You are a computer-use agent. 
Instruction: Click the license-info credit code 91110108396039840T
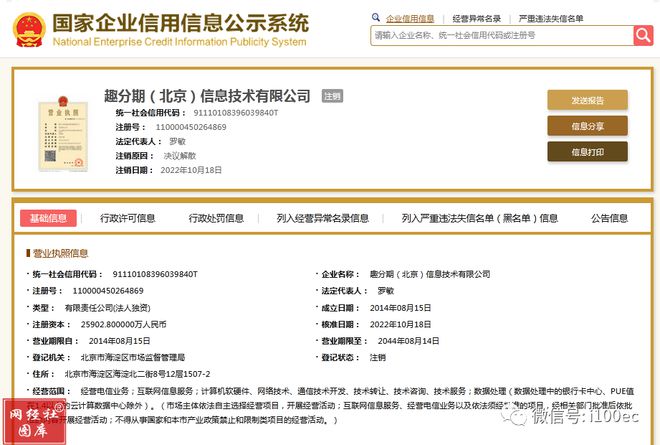point(155,274)
